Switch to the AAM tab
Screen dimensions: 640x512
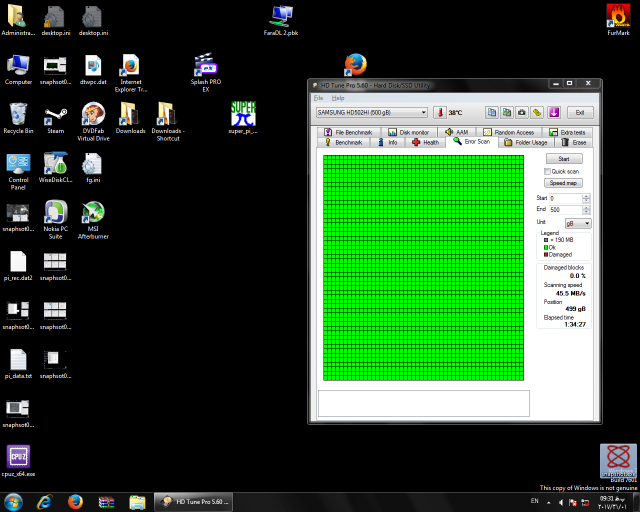click(457, 132)
